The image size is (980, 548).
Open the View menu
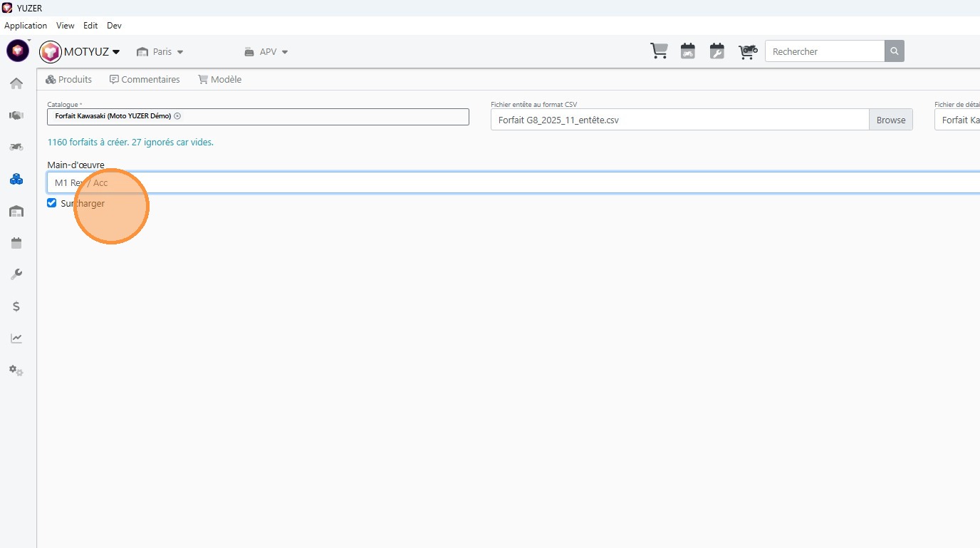tap(66, 26)
